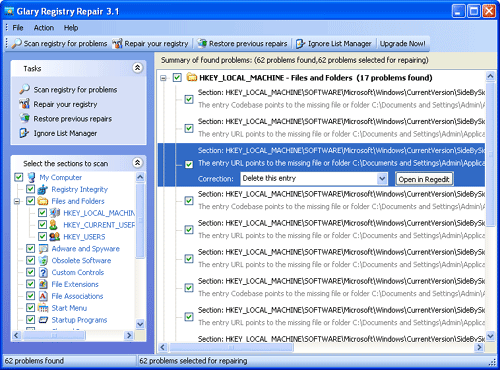Open the Help menu

(71, 28)
